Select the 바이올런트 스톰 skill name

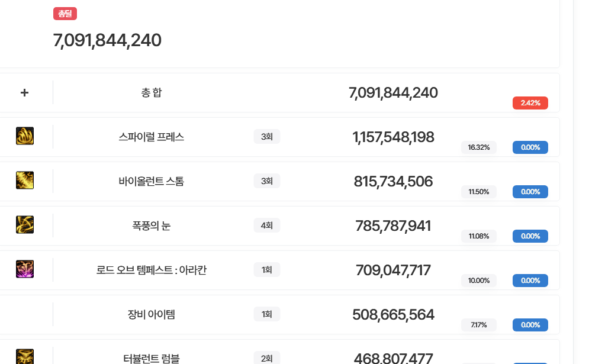tap(152, 181)
